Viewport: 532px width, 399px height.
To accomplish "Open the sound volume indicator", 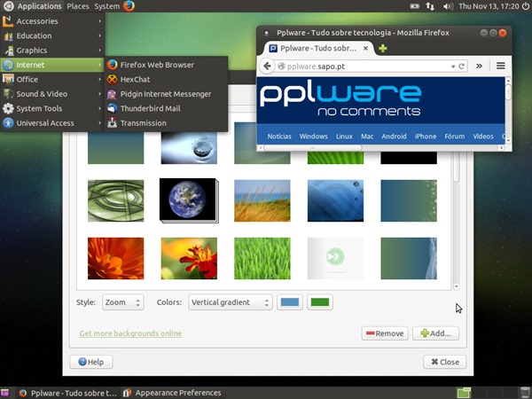I will point(448,6).
